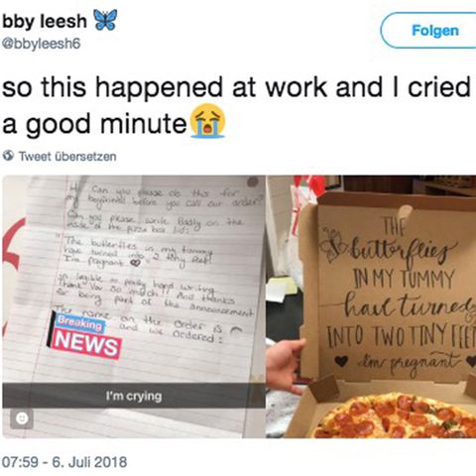
Task: Open the pizza box lid photo
Action: (x=371, y=306)
